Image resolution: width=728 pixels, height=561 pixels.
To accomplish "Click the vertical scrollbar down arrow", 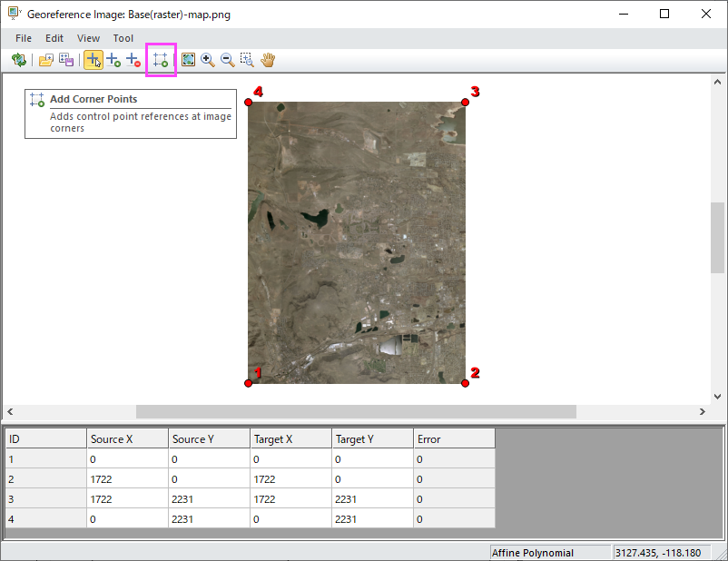I will pos(717,397).
